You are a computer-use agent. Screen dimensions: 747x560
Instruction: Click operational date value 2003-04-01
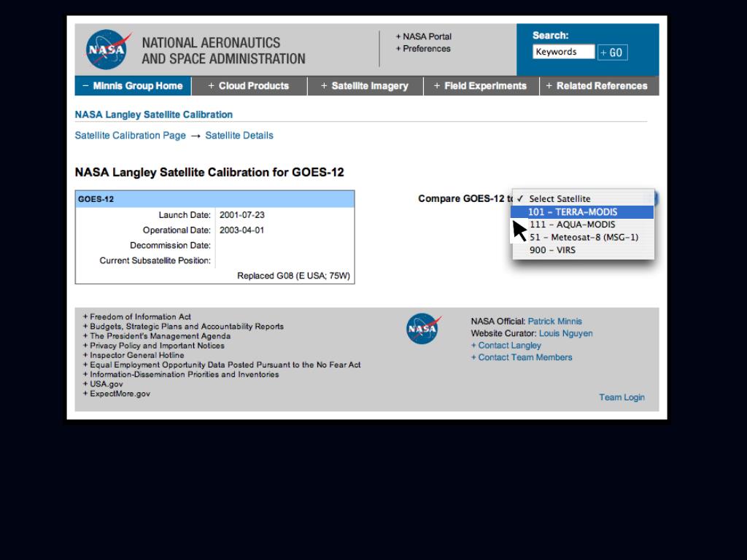242,230
